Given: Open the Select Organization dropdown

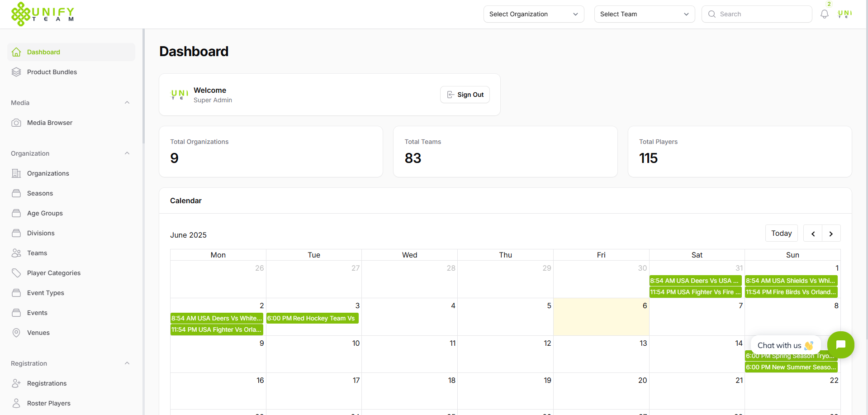Looking at the screenshot, I should [x=533, y=14].
